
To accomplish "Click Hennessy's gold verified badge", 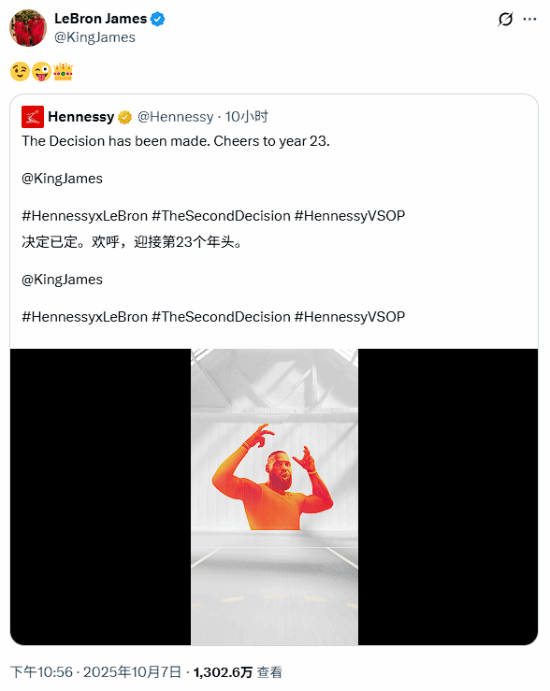I will pos(125,117).
